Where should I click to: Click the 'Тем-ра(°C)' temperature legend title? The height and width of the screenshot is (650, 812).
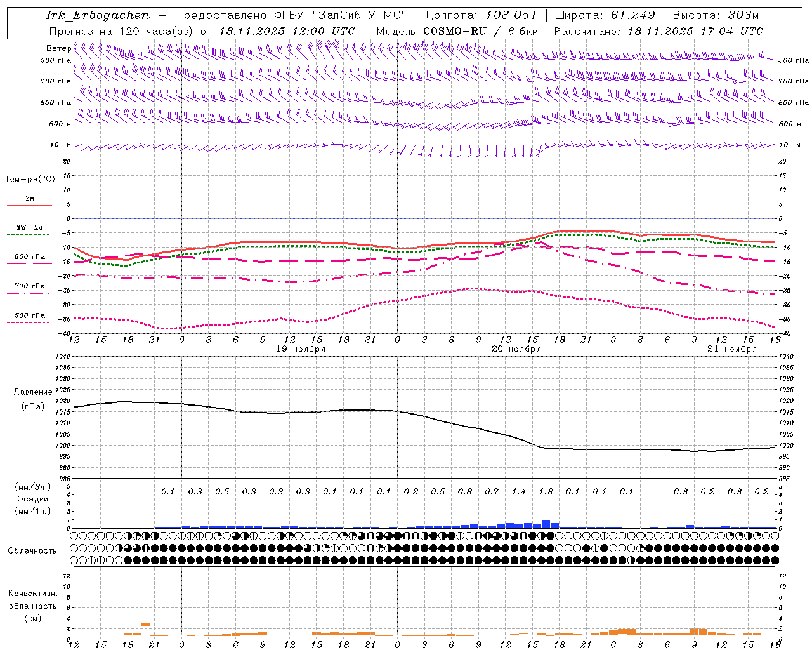click(30, 180)
